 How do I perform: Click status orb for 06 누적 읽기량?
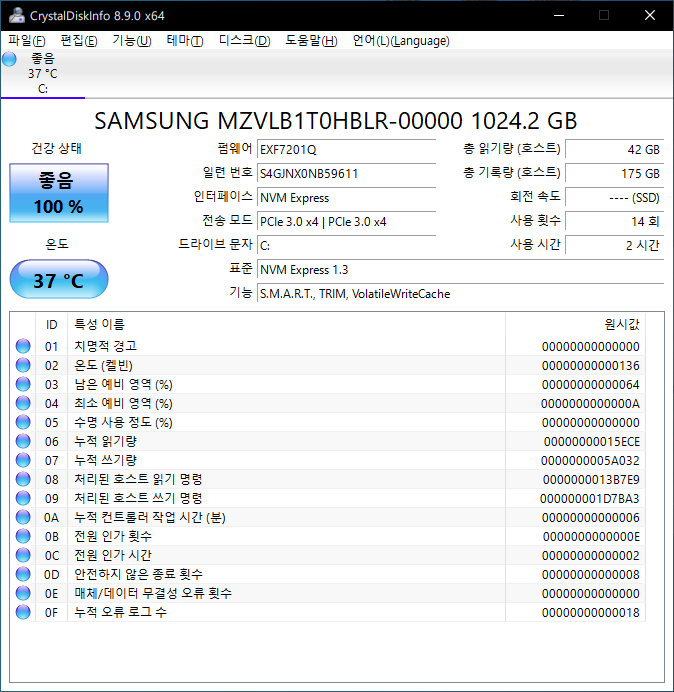pos(23,441)
